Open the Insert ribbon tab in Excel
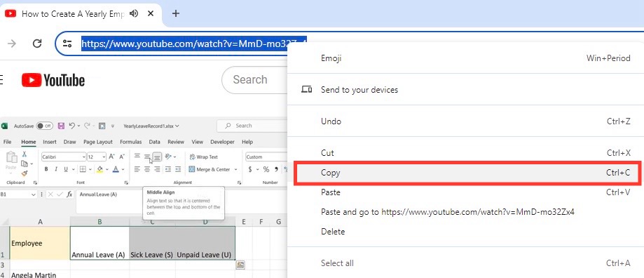The height and width of the screenshot is (278, 644). click(50, 142)
